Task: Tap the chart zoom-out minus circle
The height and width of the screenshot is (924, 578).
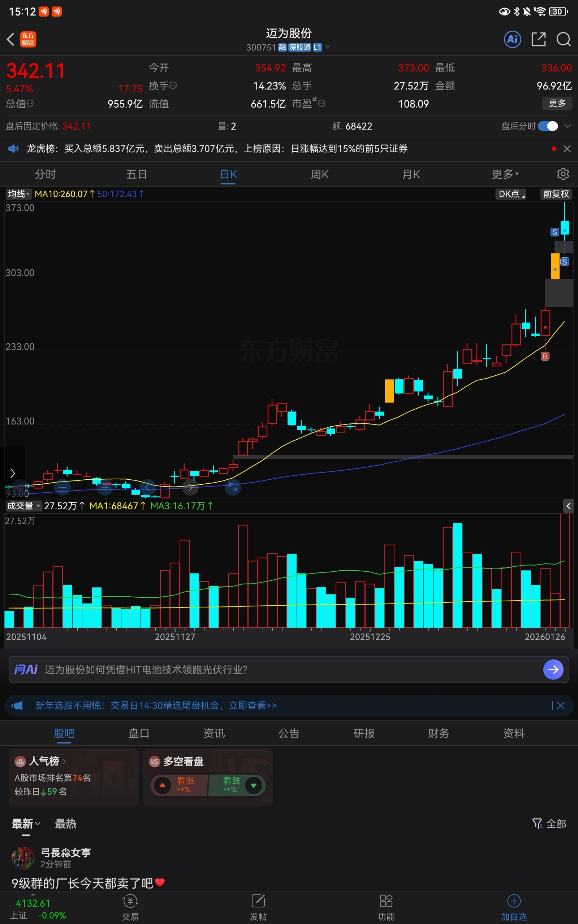Action: 62,487
